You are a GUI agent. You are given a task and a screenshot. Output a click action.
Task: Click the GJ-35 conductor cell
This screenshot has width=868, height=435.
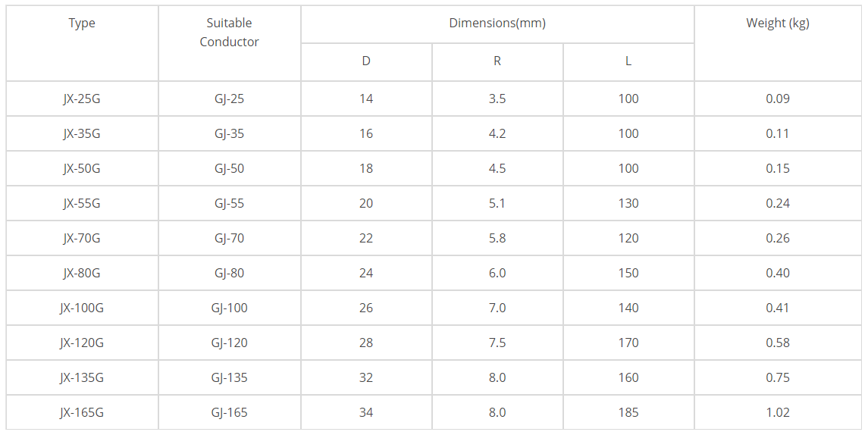point(229,134)
